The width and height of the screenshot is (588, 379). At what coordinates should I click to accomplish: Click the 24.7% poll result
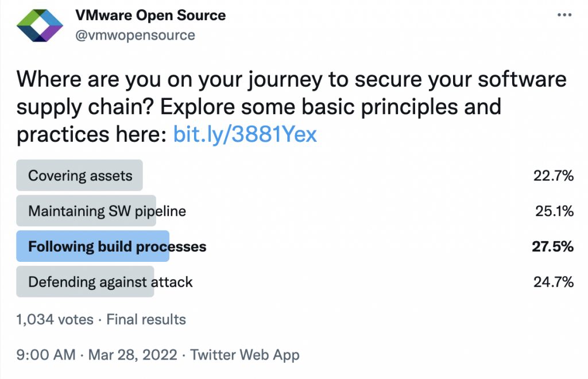(x=554, y=282)
